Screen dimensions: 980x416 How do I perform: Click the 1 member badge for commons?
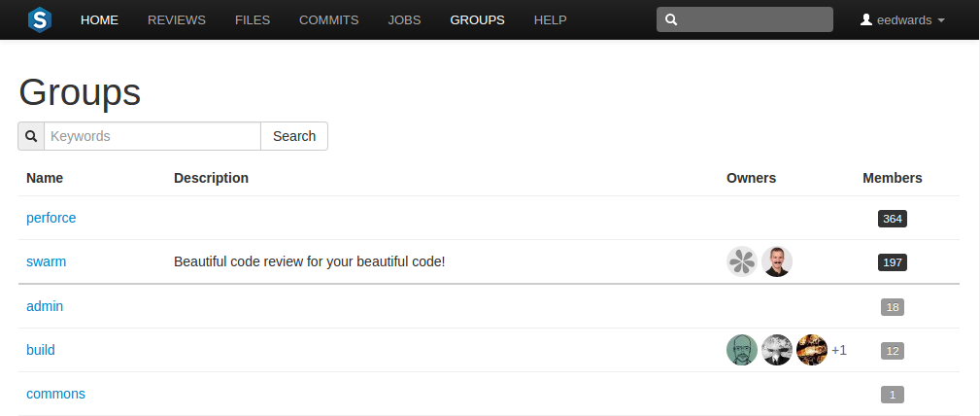point(893,395)
